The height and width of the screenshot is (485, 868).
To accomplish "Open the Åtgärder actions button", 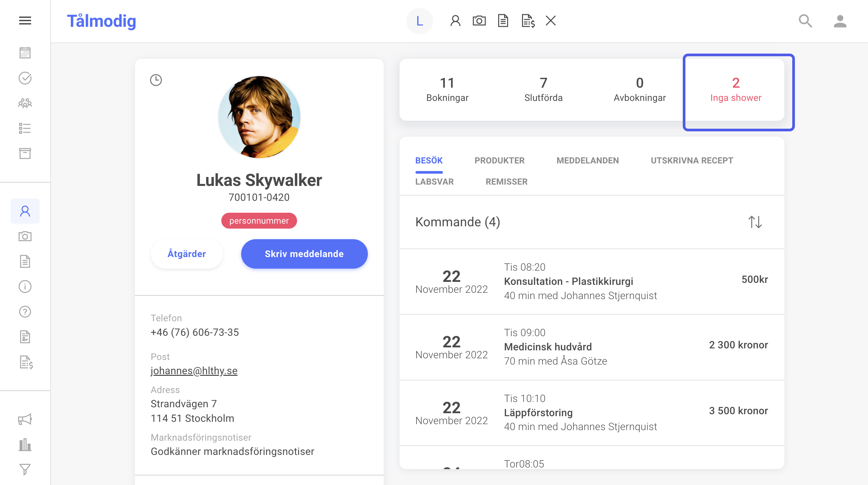I will coord(187,254).
